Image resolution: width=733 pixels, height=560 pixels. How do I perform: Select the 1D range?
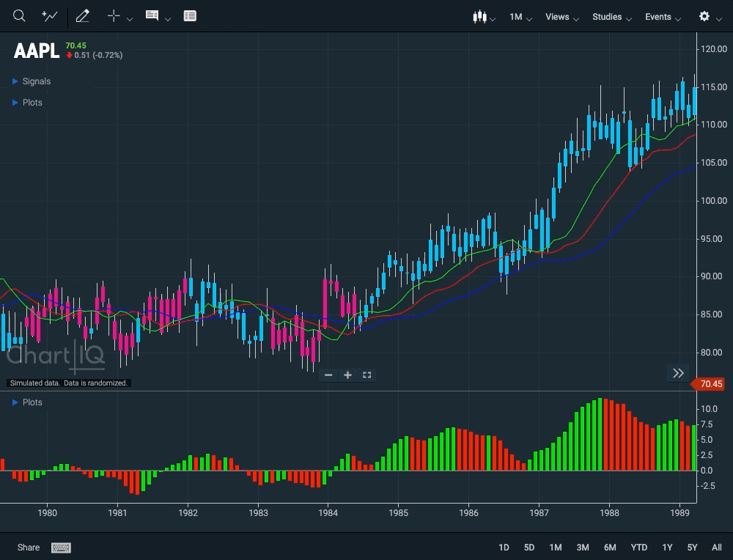point(504,548)
